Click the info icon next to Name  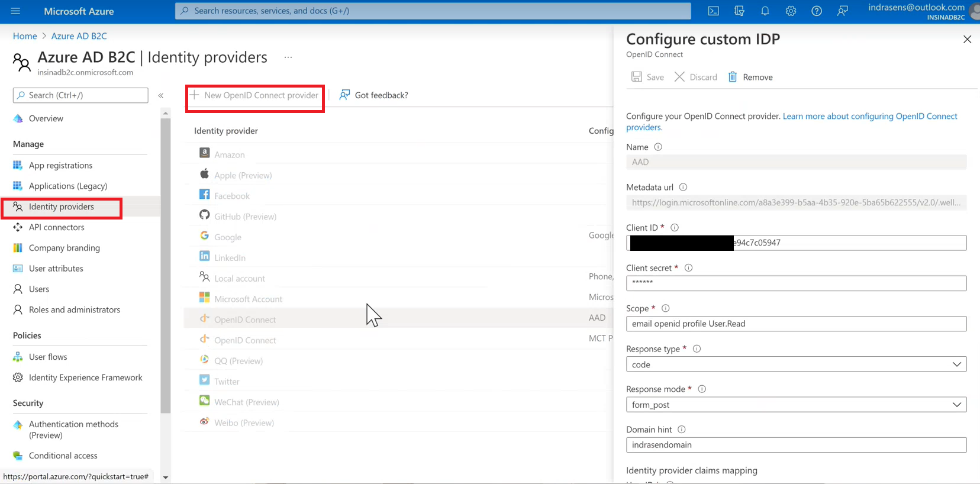tap(658, 147)
